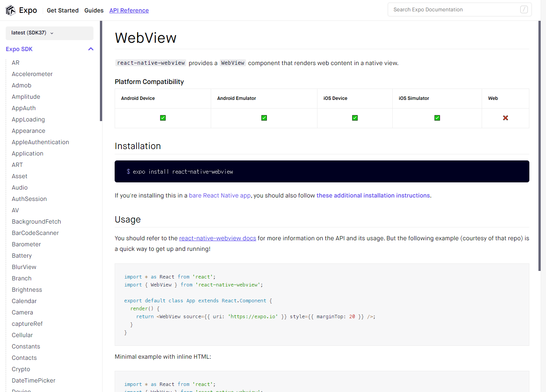This screenshot has width=546, height=392.
Task: Open Admob in the sidebar
Action: (22, 86)
